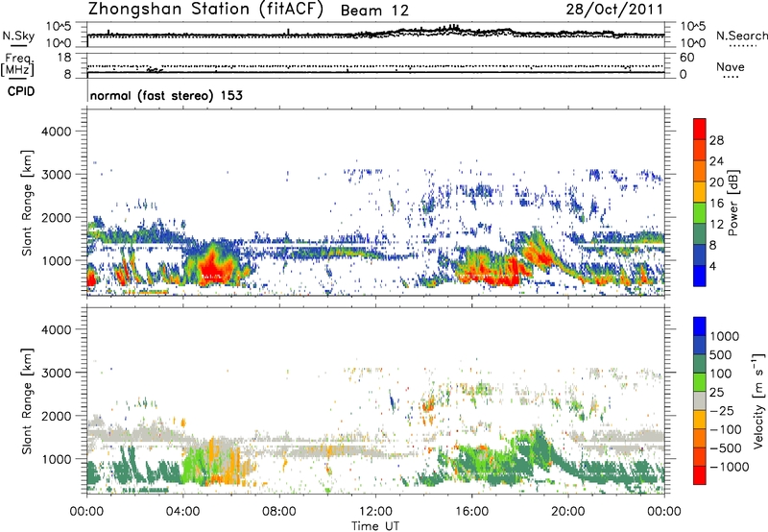
Task: Click the "28" value on Power scale
Action: pyautogui.click(x=716, y=140)
